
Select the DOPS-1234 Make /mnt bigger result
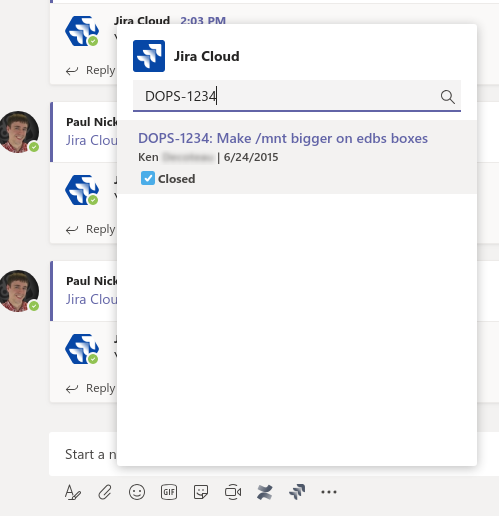(x=297, y=157)
